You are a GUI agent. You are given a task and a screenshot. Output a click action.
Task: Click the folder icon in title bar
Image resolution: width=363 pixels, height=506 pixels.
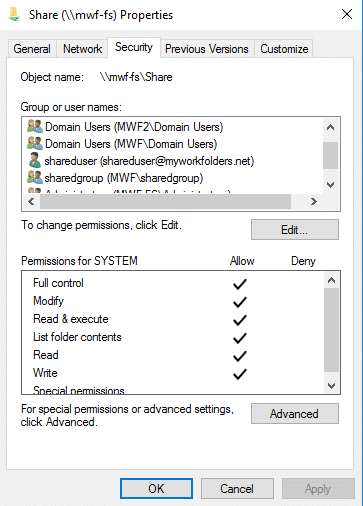tap(14, 15)
